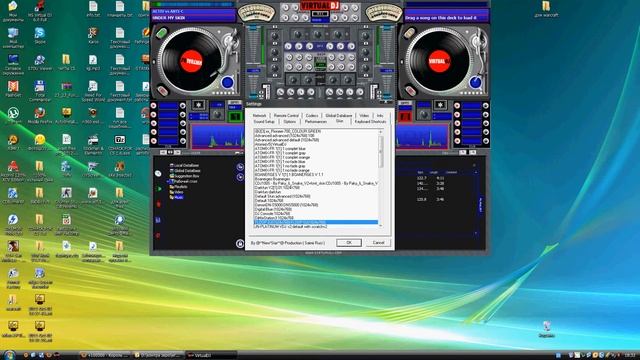Click the left deck turntable vinyl

coord(191,61)
